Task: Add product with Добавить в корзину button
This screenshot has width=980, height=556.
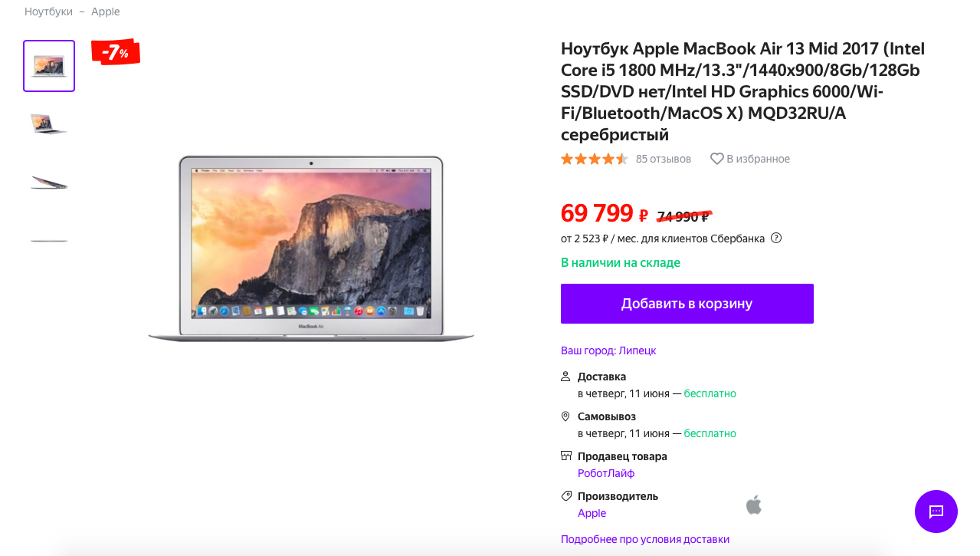Action: (687, 304)
